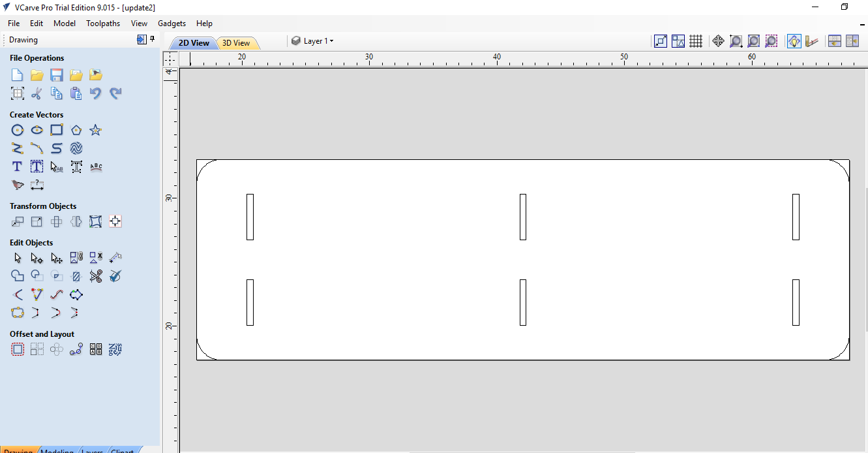
Task: Select the Draw Star tool
Action: 96,130
